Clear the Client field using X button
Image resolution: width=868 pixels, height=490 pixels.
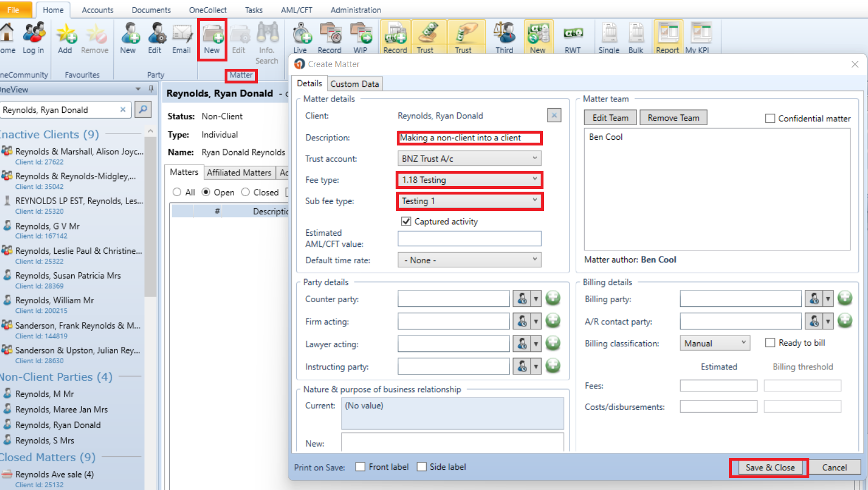click(x=554, y=115)
